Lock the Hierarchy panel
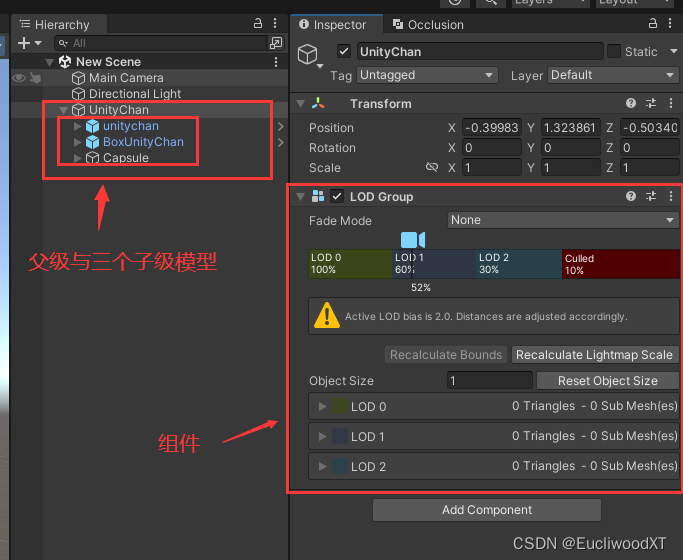This screenshot has width=683, height=560. [x=258, y=23]
